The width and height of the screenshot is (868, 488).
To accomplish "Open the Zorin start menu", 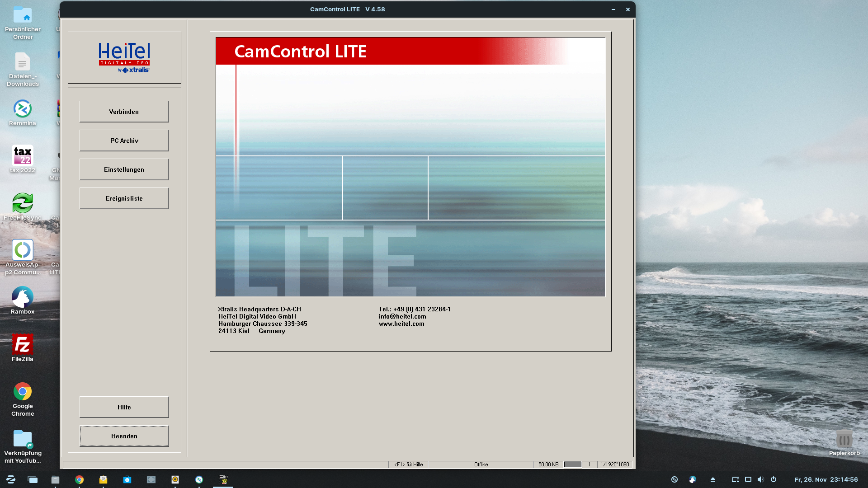I will point(11,479).
